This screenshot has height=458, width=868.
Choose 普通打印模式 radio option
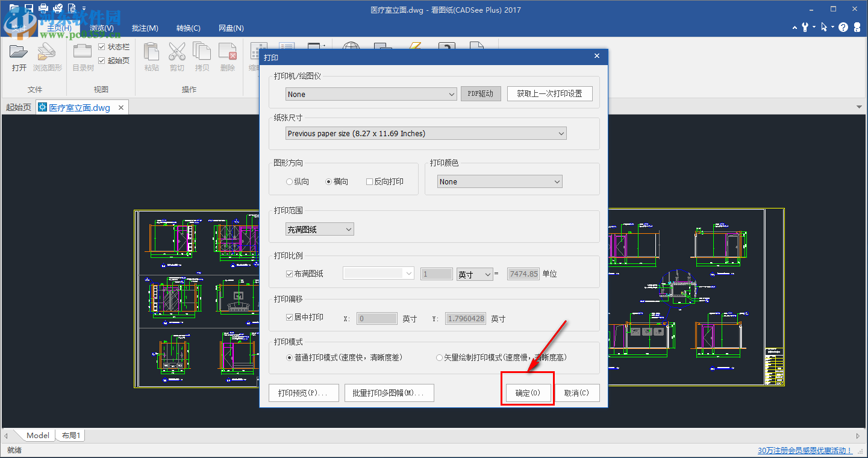(x=289, y=357)
